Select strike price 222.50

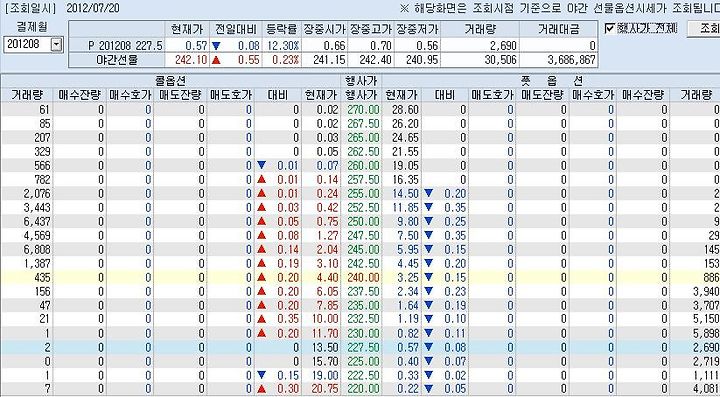coord(363,375)
